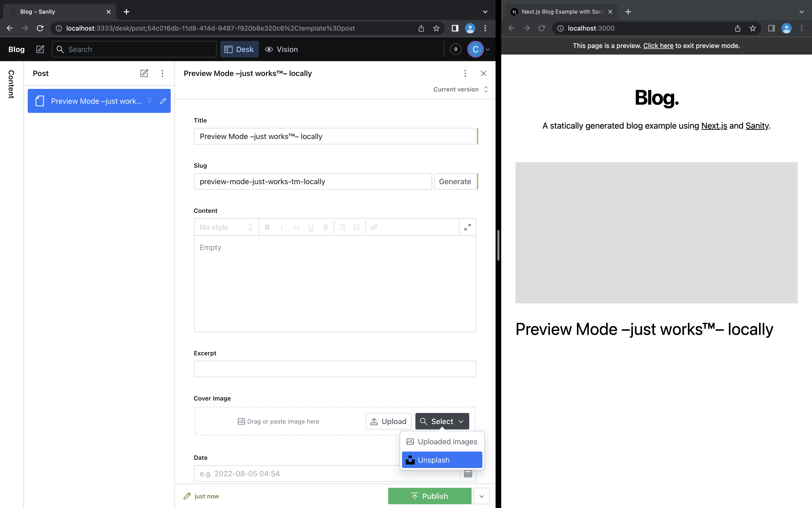Click the compose icon in the Post pane header

[x=144, y=73]
